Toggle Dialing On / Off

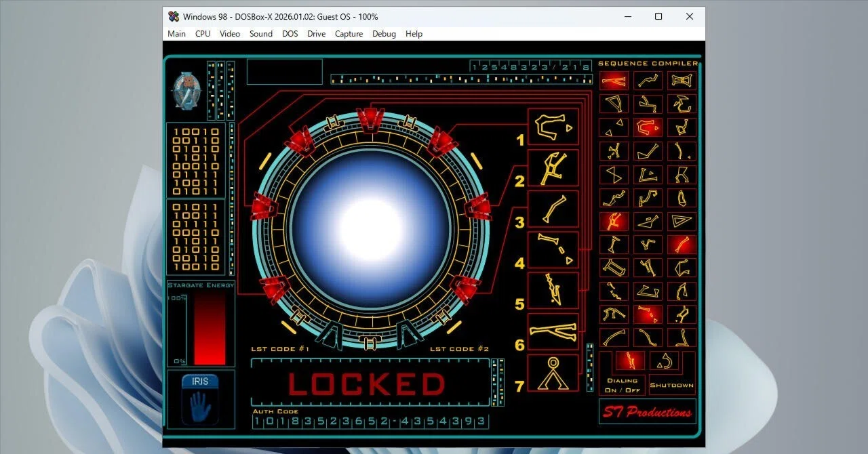click(623, 385)
